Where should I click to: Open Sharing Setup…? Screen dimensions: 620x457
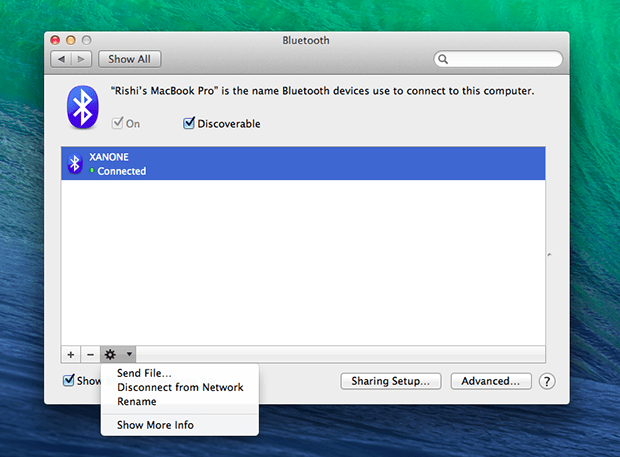(x=390, y=381)
